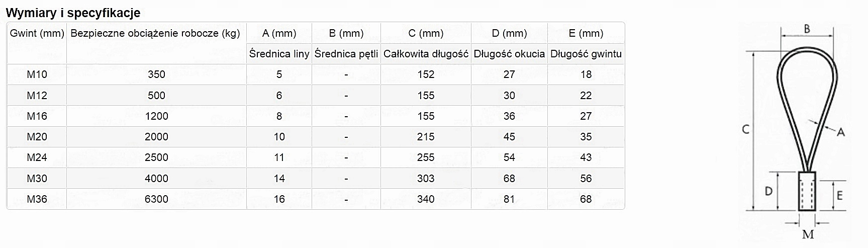Select the "Całkowita długość" subheader cell
The image size is (868, 248).
click(x=426, y=54)
